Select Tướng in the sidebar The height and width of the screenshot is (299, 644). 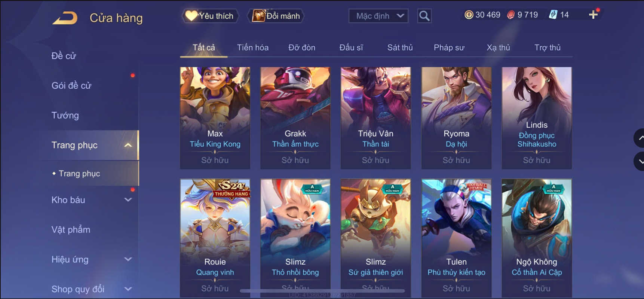pos(65,115)
